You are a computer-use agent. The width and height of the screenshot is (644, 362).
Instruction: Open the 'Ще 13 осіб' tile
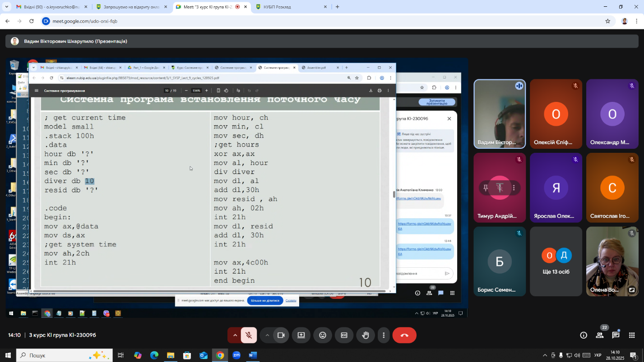[x=556, y=261]
